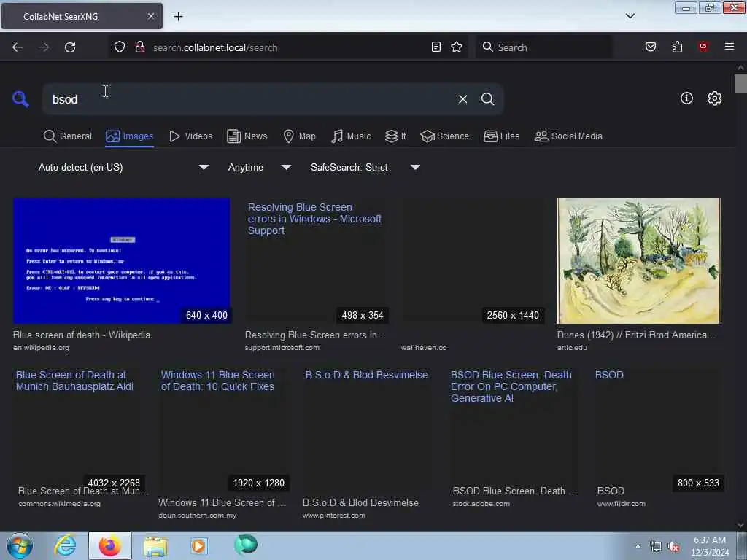
Task: Select the Images category tab
Action: click(x=130, y=136)
